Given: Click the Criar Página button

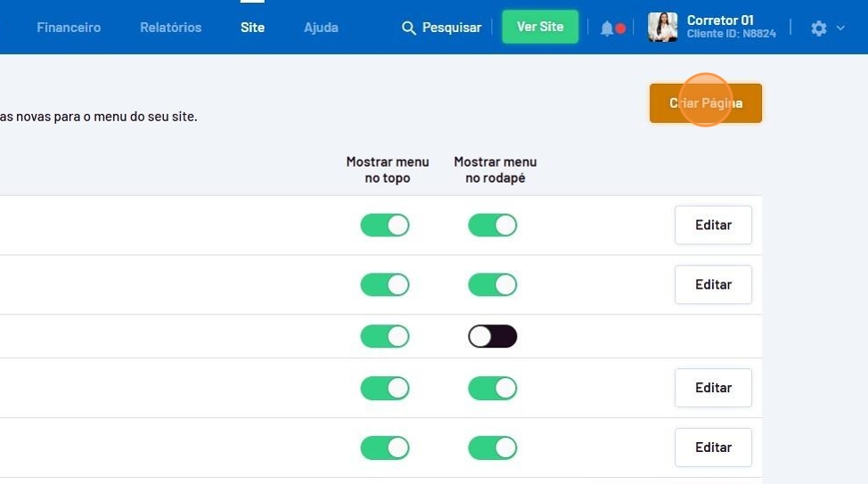Looking at the screenshot, I should coord(705,103).
